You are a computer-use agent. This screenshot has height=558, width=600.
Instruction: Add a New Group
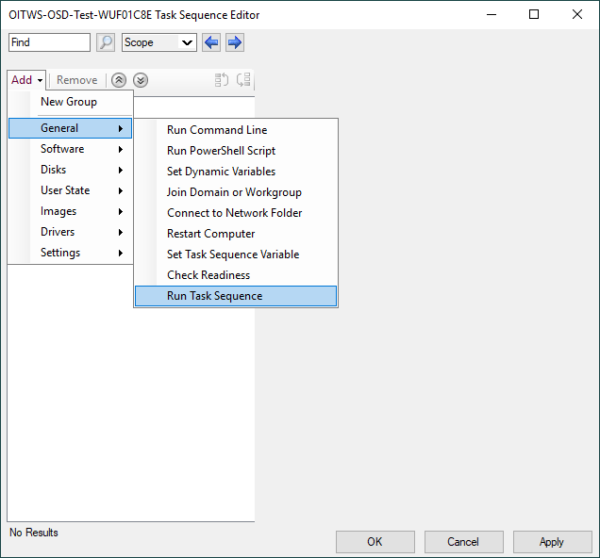click(x=70, y=102)
